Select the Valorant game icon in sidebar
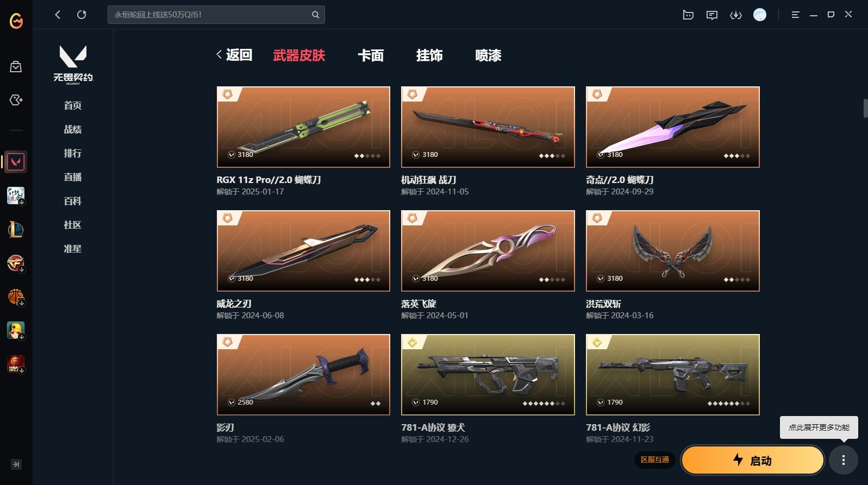Image resolution: width=868 pixels, height=485 pixels. point(16,162)
